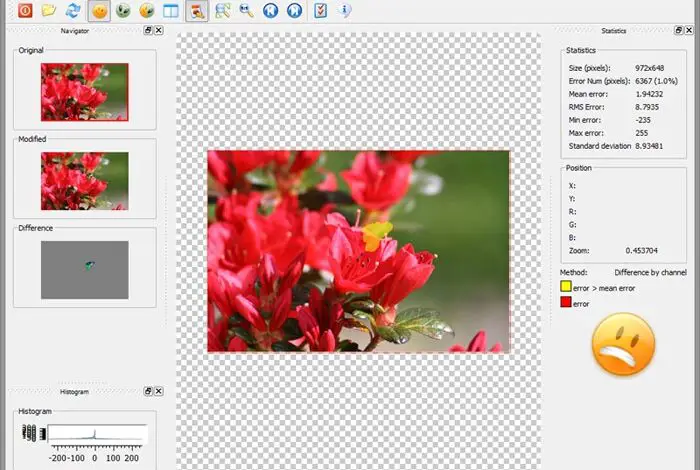Float the Navigator panel
The height and width of the screenshot is (470, 700).
click(x=148, y=30)
